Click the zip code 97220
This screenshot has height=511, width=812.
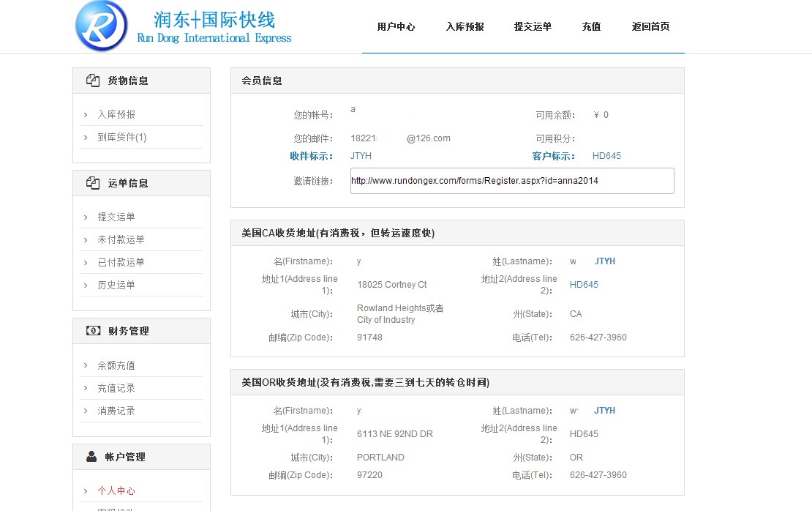click(x=369, y=475)
